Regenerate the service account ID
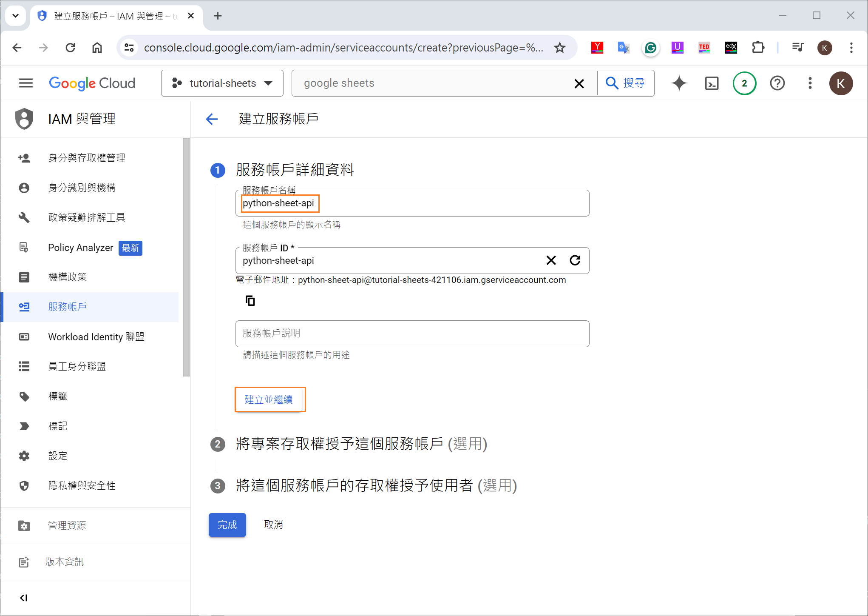The width and height of the screenshot is (868, 616). tap(575, 260)
